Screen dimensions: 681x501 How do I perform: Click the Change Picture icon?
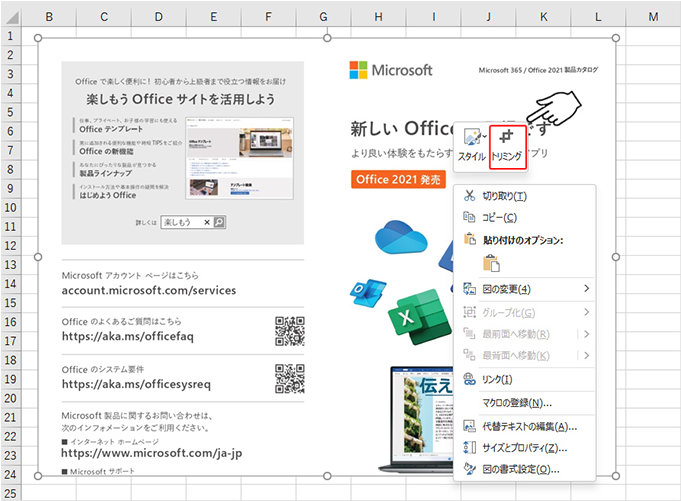point(469,289)
